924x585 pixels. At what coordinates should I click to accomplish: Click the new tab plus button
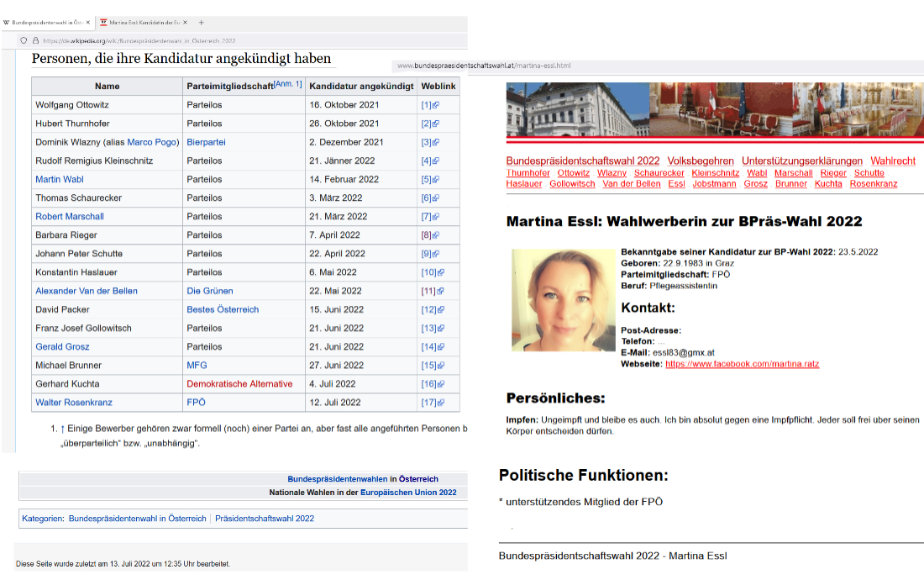coord(202,22)
